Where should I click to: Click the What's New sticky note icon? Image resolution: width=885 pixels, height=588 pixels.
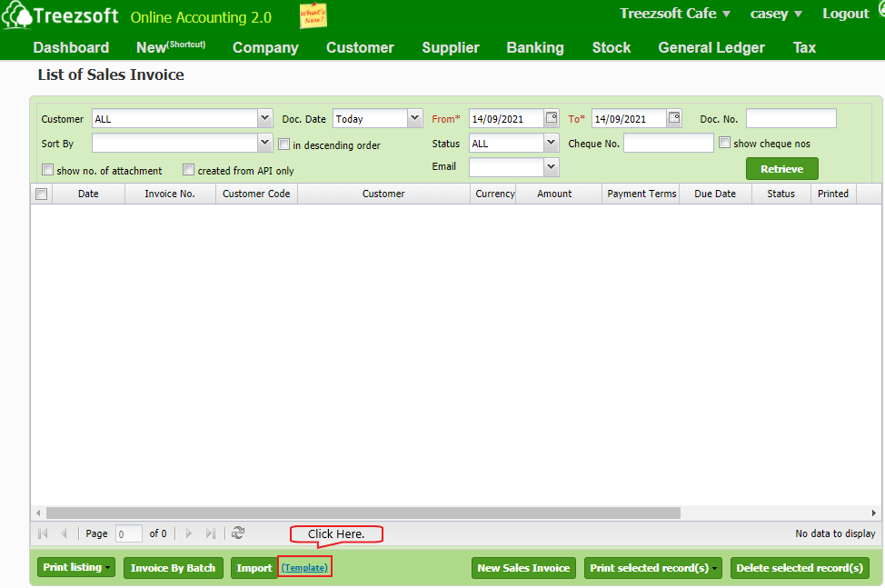[x=313, y=15]
